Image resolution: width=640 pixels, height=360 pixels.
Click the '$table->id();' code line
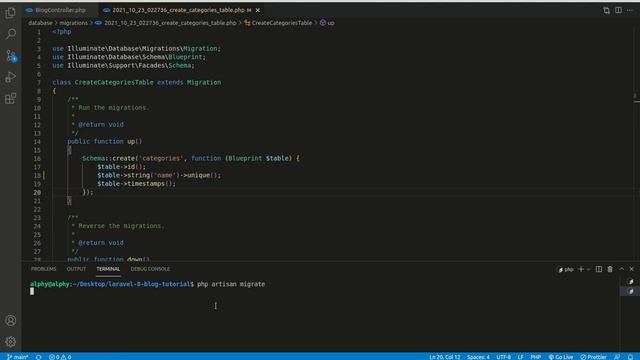(x=121, y=167)
